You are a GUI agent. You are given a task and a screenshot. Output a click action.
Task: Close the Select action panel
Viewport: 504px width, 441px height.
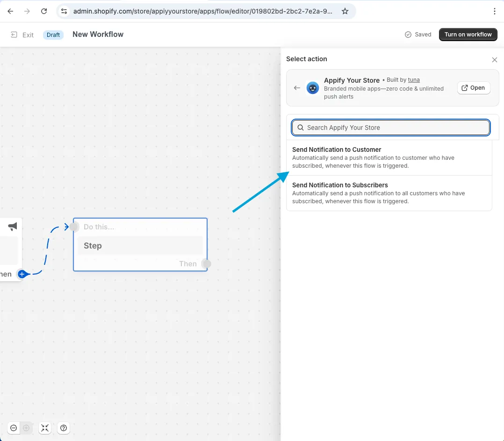pyautogui.click(x=494, y=60)
